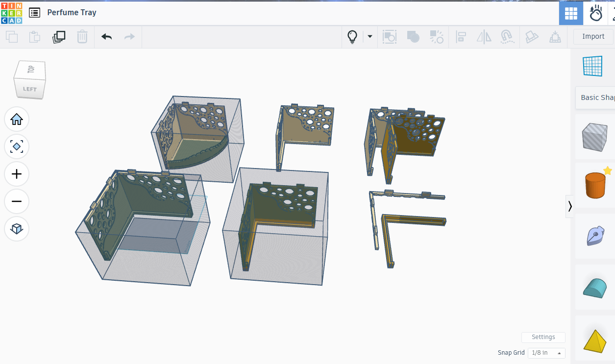
Task: Open the Settings button
Action: pos(543,337)
